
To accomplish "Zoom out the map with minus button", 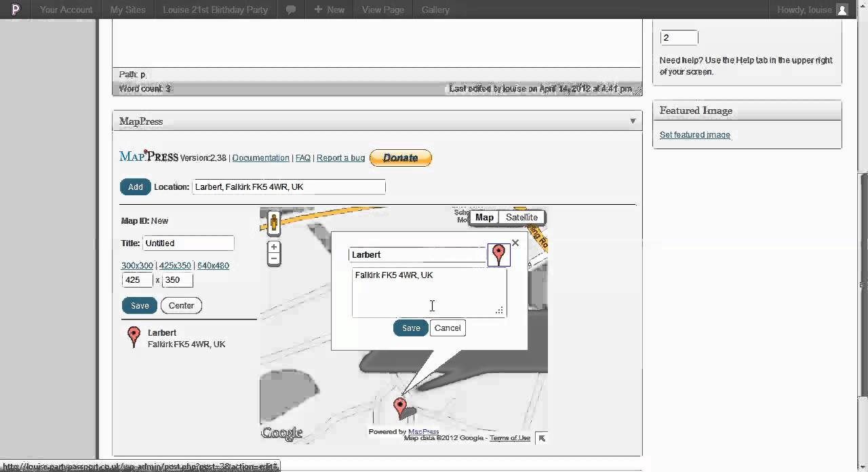I will [274, 258].
